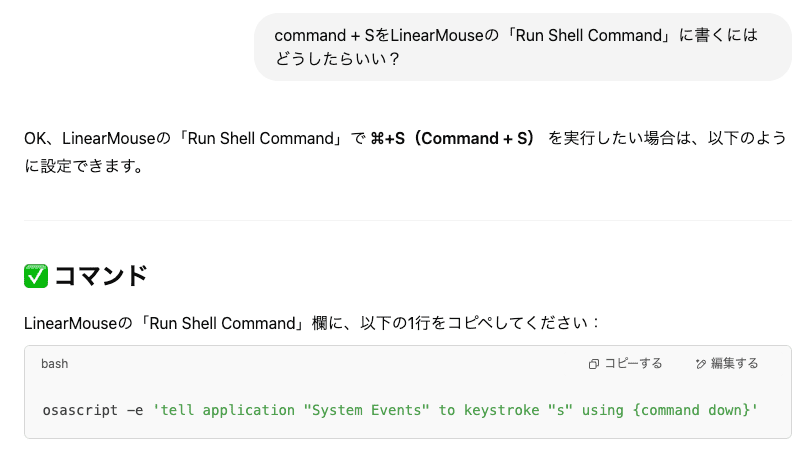Image resolution: width=810 pixels, height=452 pixels.
Task: Click the paragraph starting with OK、LinearMouseの
Action: (x=406, y=152)
